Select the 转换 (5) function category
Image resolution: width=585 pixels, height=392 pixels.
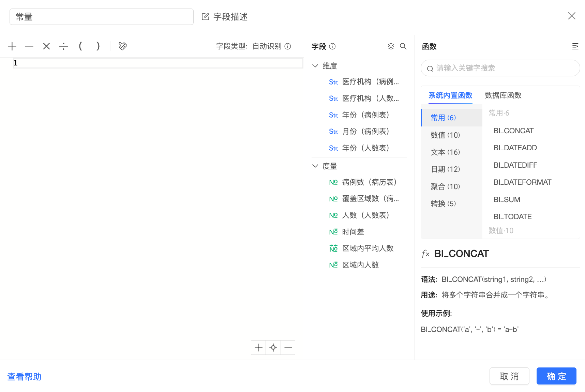(x=452, y=203)
